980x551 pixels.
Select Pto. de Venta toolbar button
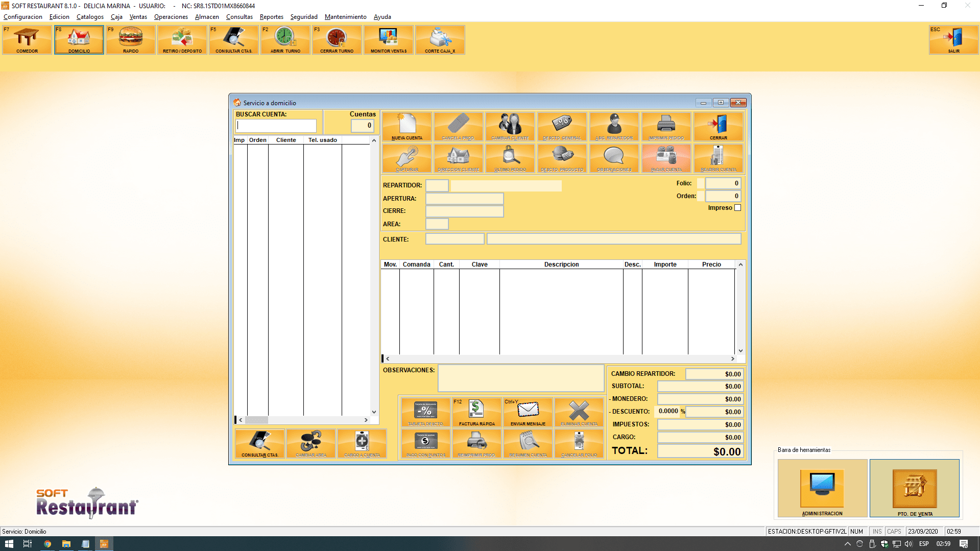(914, 488)
